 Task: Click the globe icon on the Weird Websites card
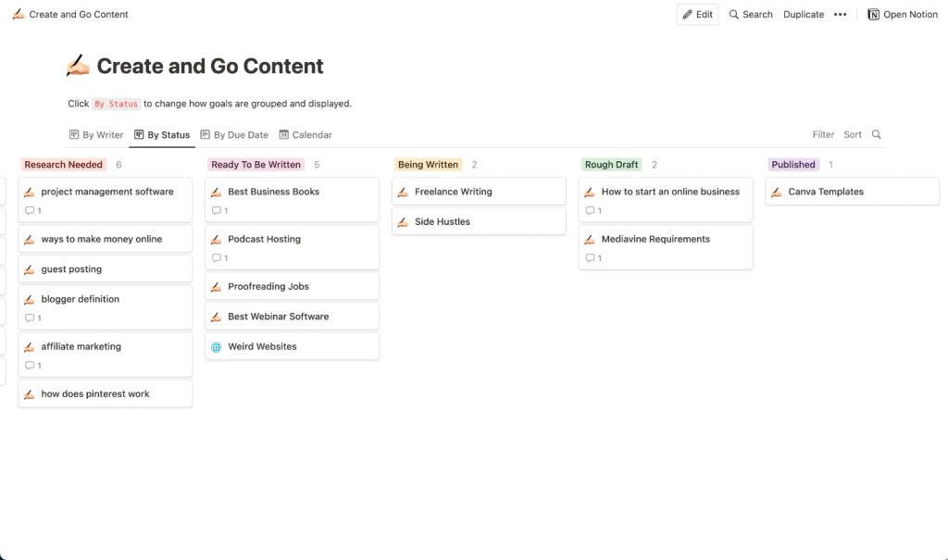[216, 345]
